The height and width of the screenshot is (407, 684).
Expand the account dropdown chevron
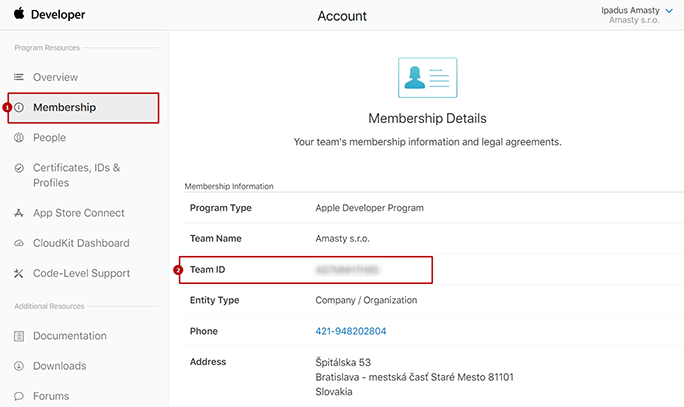coord(669,11)
